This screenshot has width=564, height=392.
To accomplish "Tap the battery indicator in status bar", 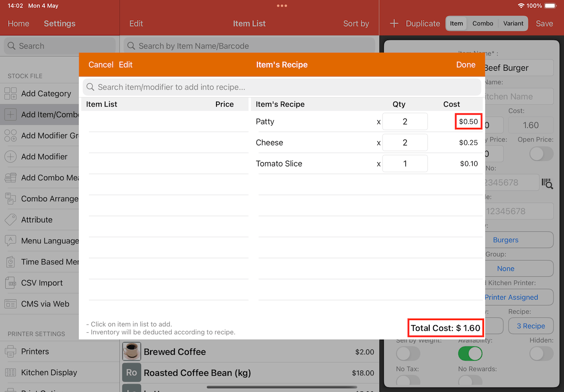I will [x=550, y=6].
